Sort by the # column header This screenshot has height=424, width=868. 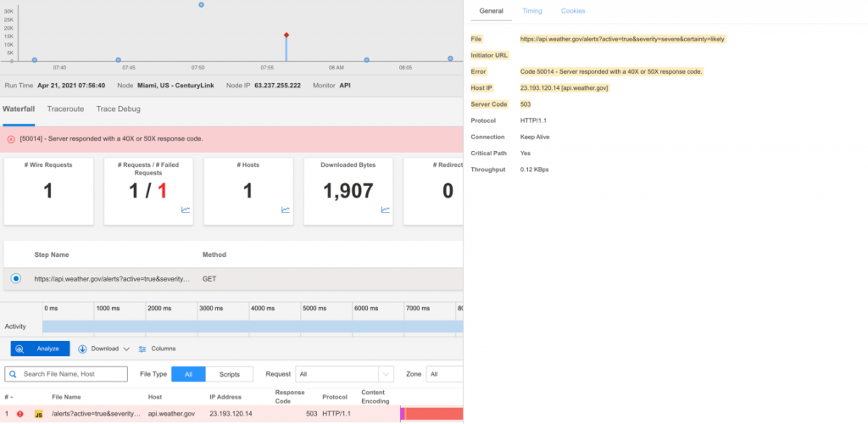pos(7,397)
